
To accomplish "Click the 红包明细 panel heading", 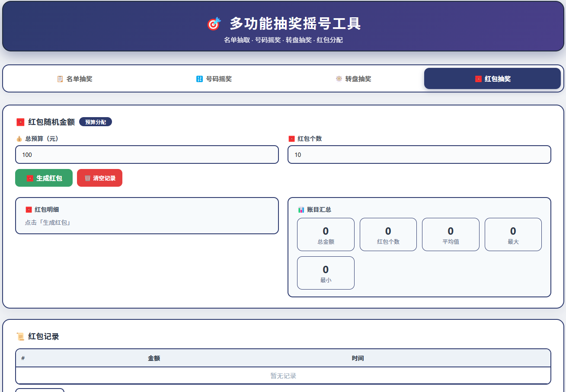I will point(47,210).
